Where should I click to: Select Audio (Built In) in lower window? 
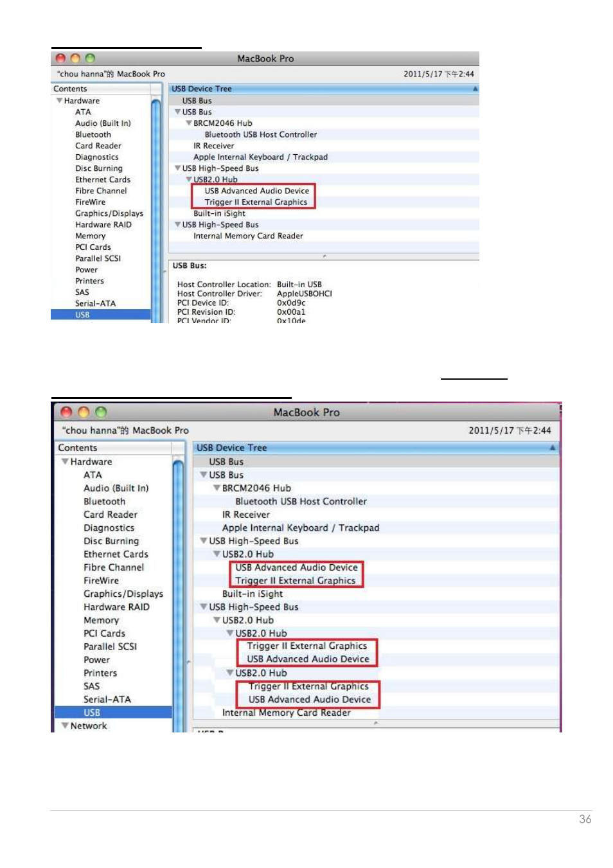(x=116, y=488)
